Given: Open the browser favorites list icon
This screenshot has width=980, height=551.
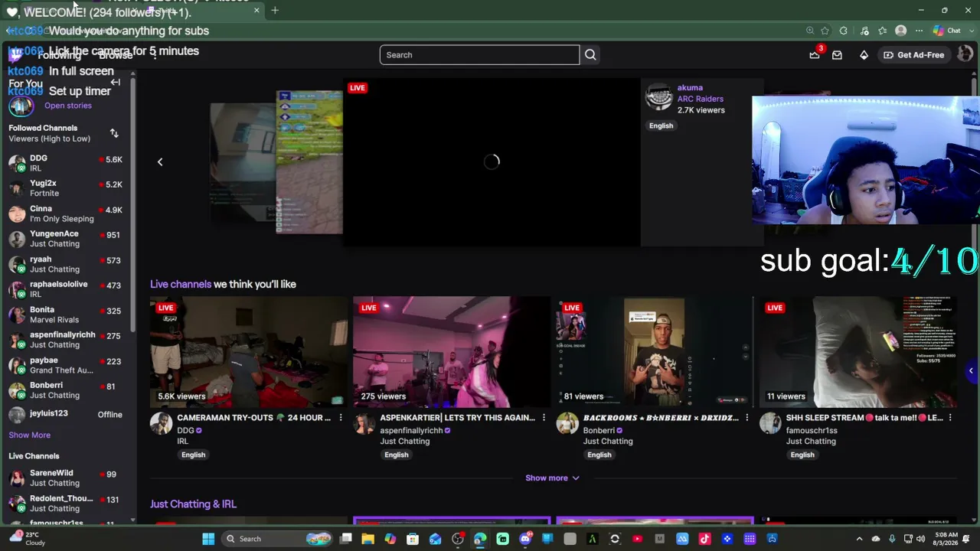Looking at the screenshot, I should (883, 31).
